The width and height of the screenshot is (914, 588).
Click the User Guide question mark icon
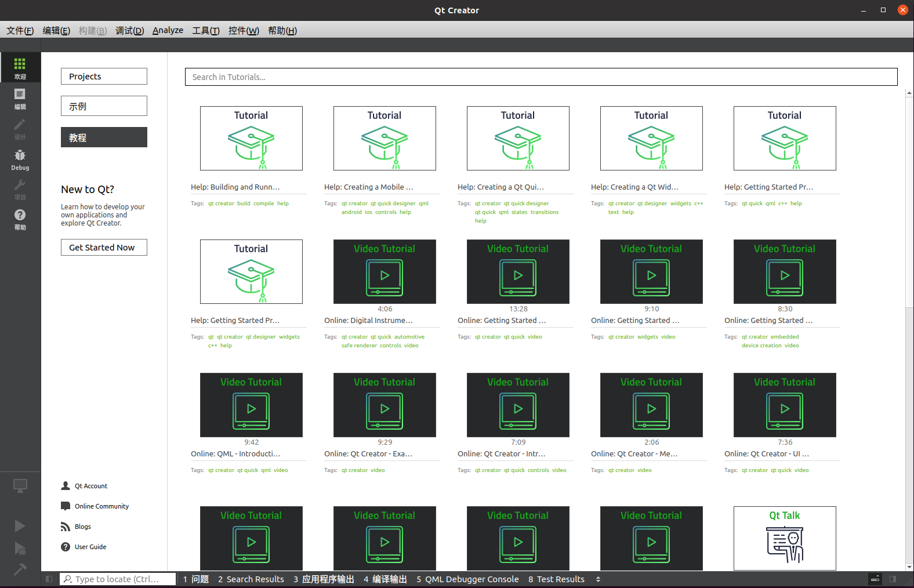(66, 547)
